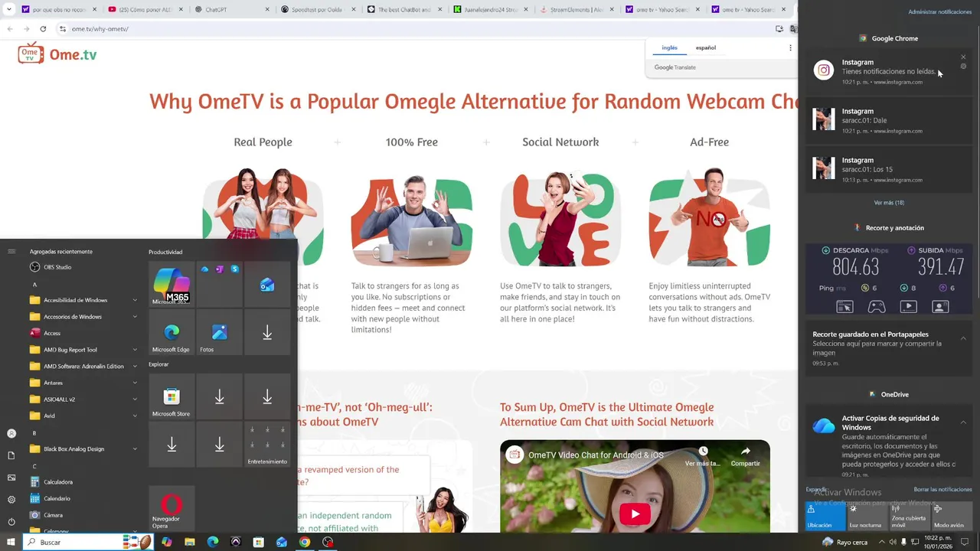The height and width of the screenshot is (551, 980).
Task: Open the user account icon in Start
Action: pyautogui.click(x=11, y=433)
